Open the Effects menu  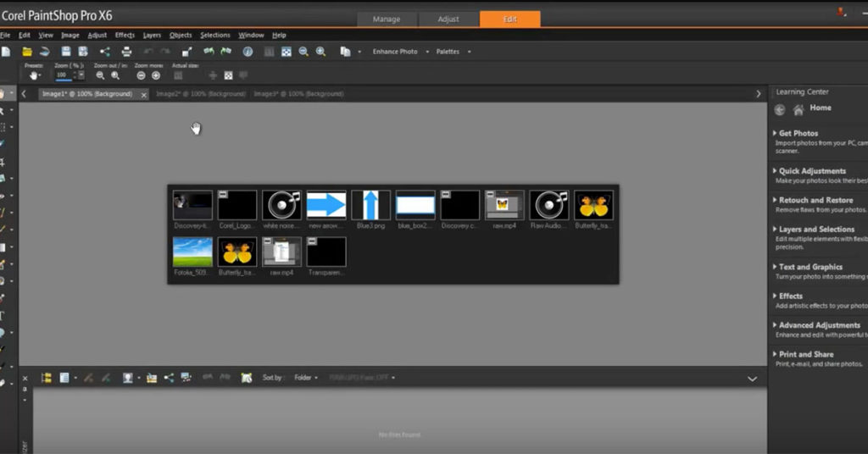[x=125, y=35]
